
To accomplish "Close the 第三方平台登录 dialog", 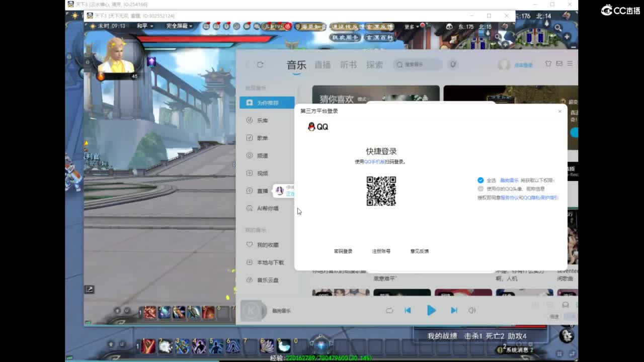I will coord(559,111).
